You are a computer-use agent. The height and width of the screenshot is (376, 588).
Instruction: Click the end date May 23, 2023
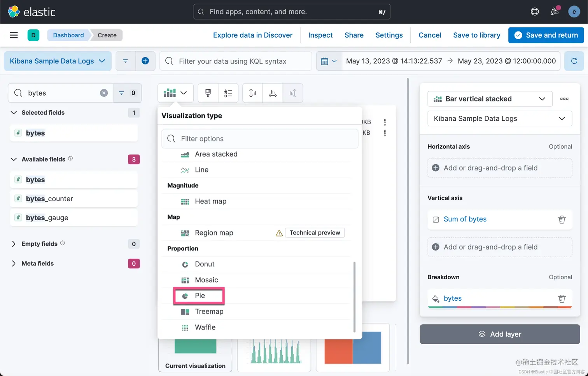[507, 61]
